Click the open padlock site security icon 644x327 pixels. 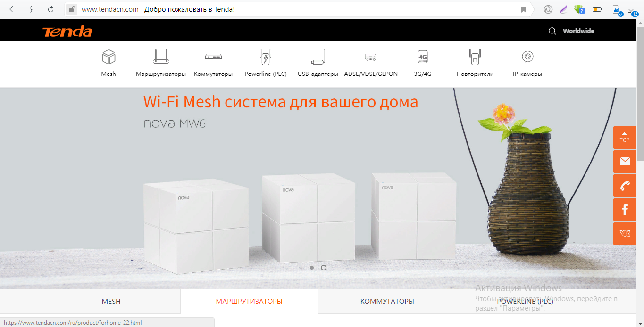click(71, 9)
